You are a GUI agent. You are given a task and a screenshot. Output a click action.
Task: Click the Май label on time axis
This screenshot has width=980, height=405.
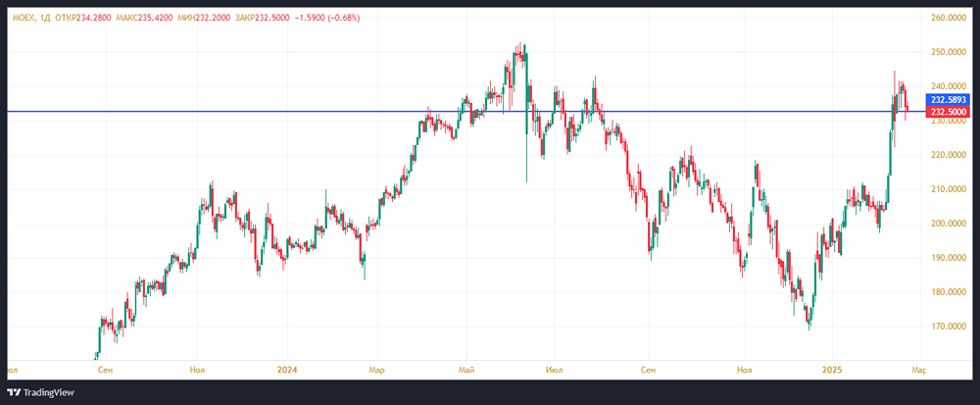coord(467,370)
